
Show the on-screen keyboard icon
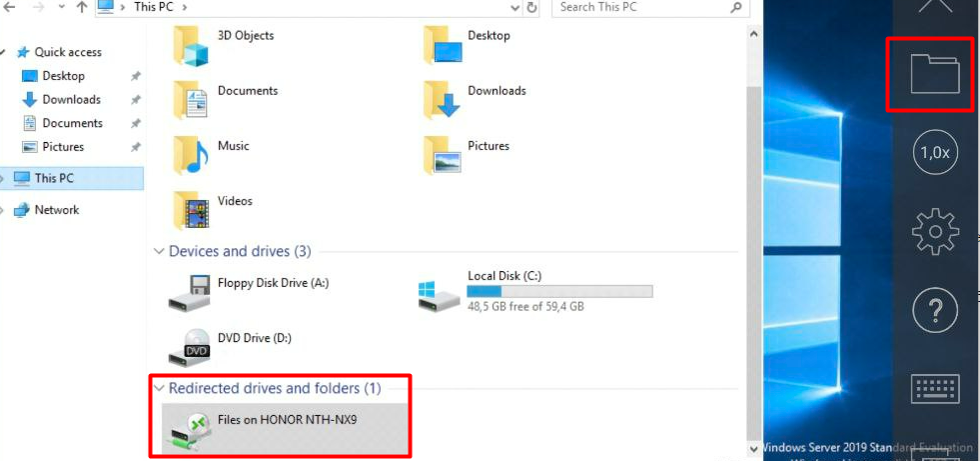935,389
